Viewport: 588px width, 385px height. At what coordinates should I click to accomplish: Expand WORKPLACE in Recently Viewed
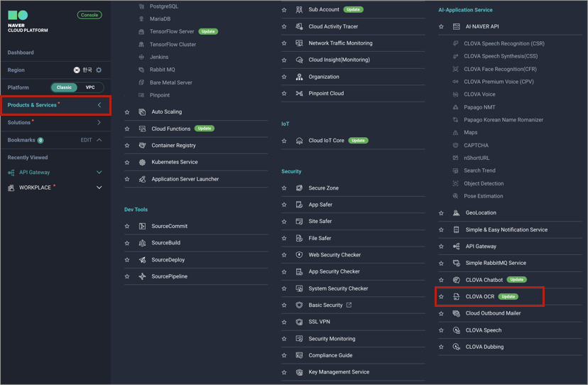pyautogui.click(x=99, y=188)
